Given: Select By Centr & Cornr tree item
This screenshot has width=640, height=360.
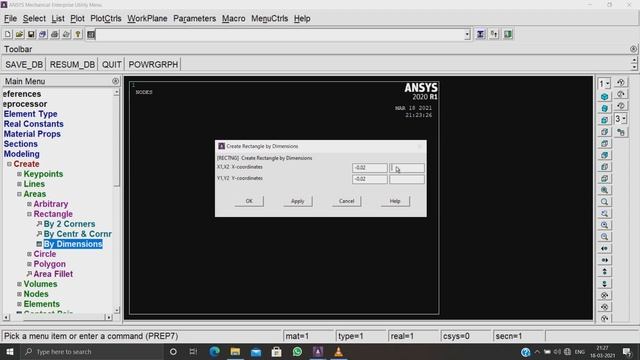Looking at the screenshot, I should tap(78, 234).
